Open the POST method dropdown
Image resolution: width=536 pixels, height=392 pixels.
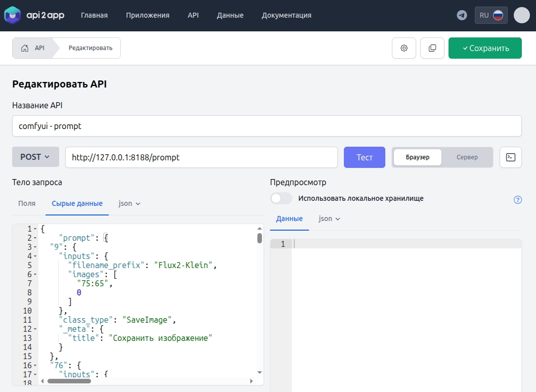coord(35,157)
